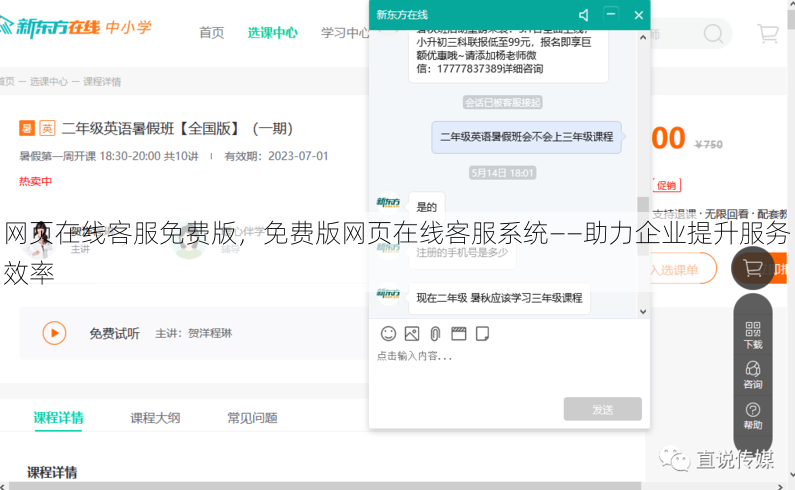Viewport: 795px width, 490px height.
Task: Click the 主讲：贺洋程琳 label
Action: click(x=193, y=333)
